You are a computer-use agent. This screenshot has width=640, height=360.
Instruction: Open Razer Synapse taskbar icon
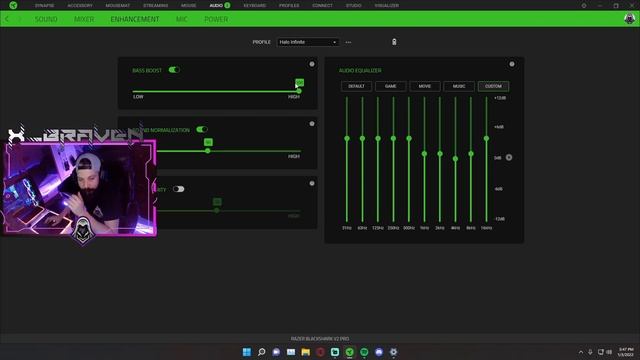[350, 352]
